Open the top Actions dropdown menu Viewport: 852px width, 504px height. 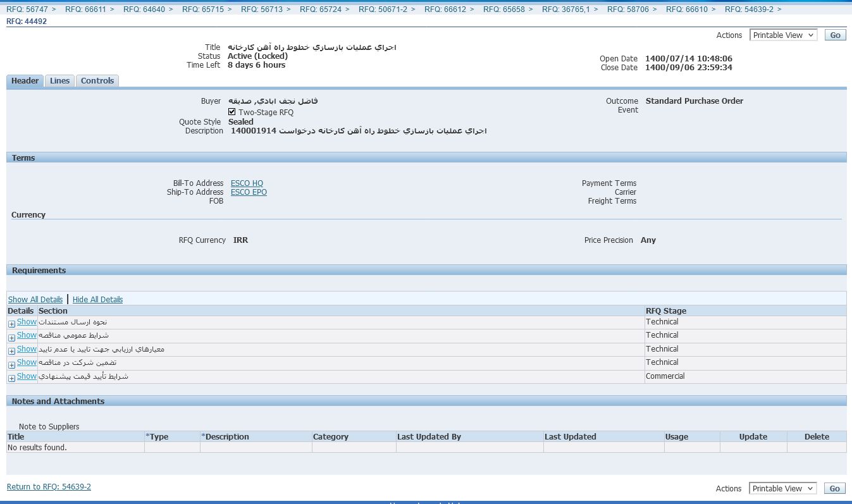pos(783,35)
